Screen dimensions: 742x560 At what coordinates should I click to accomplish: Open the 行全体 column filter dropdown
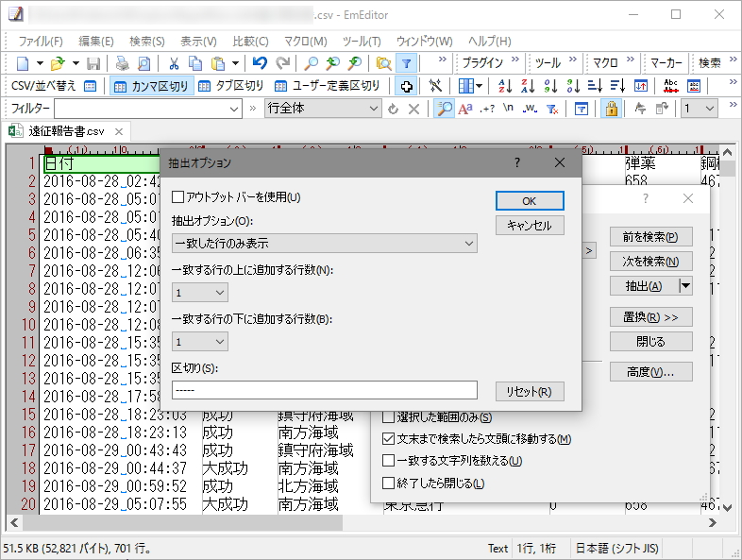323,109
